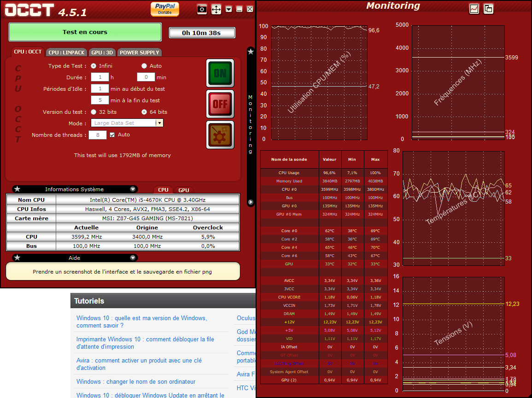The height and width of the screenshot is (398, 532).
Task: Open the link about finding your Windows 10 version
Action: pos(141,322)
